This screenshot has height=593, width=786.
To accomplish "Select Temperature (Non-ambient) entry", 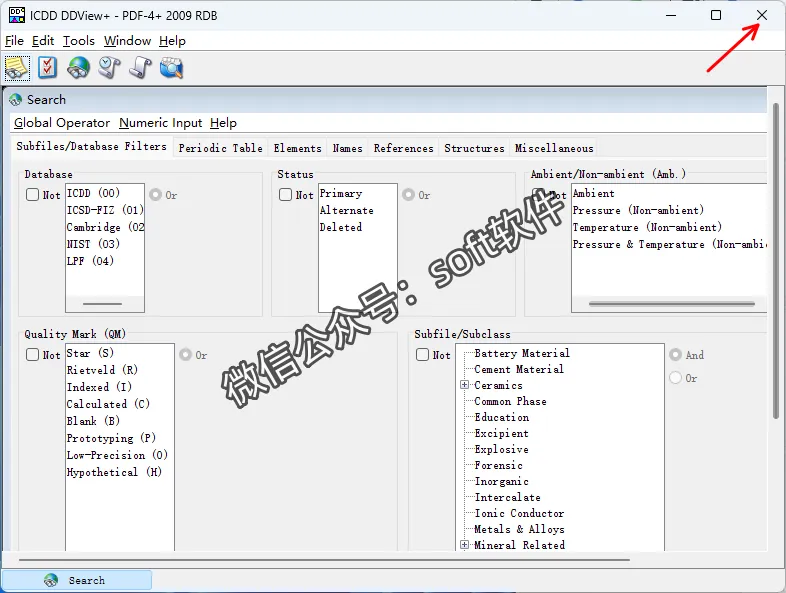I will click(647, 227).
